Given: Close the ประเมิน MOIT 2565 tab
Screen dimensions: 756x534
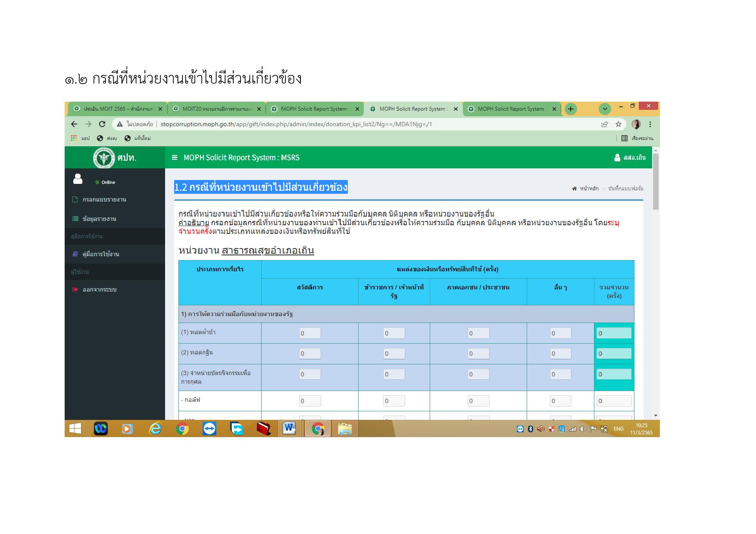Looking at the screenshot, I should click(160, 109).
